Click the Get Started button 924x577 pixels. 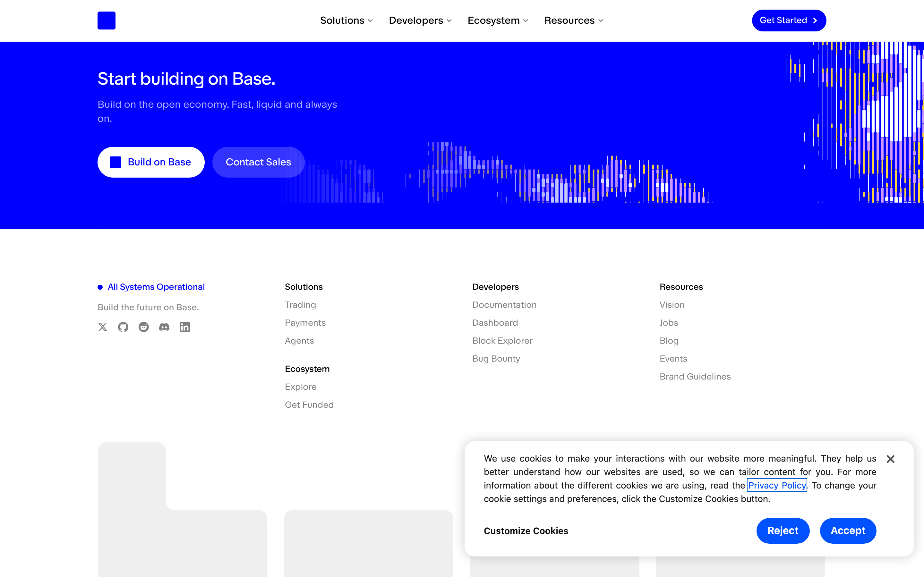click(789, 21)
